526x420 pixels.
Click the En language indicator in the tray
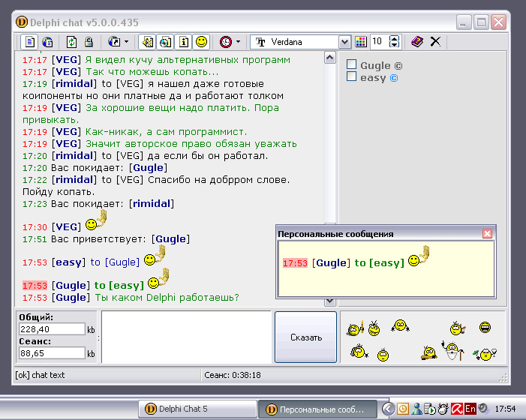470,409
